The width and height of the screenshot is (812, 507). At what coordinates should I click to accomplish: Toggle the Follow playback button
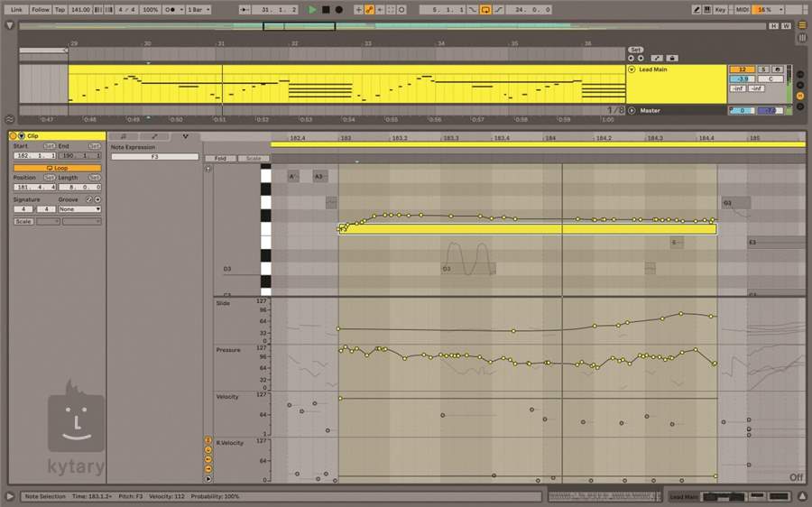(x=41, y=9)
